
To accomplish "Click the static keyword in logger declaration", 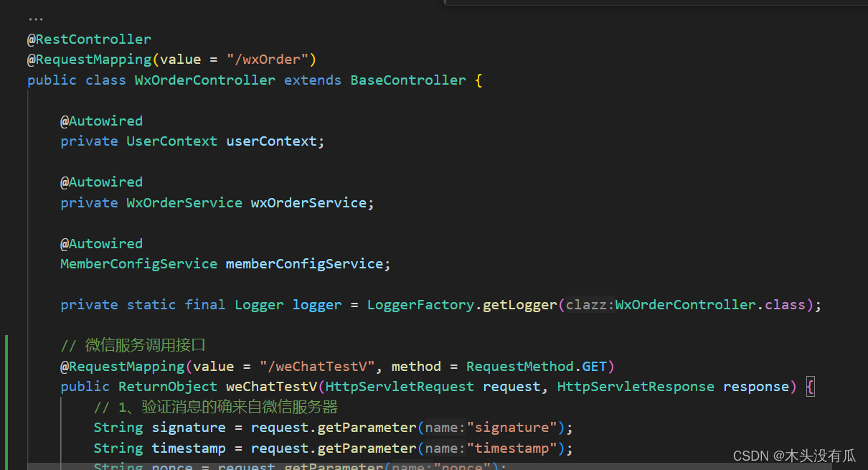I will pos(151,304).
